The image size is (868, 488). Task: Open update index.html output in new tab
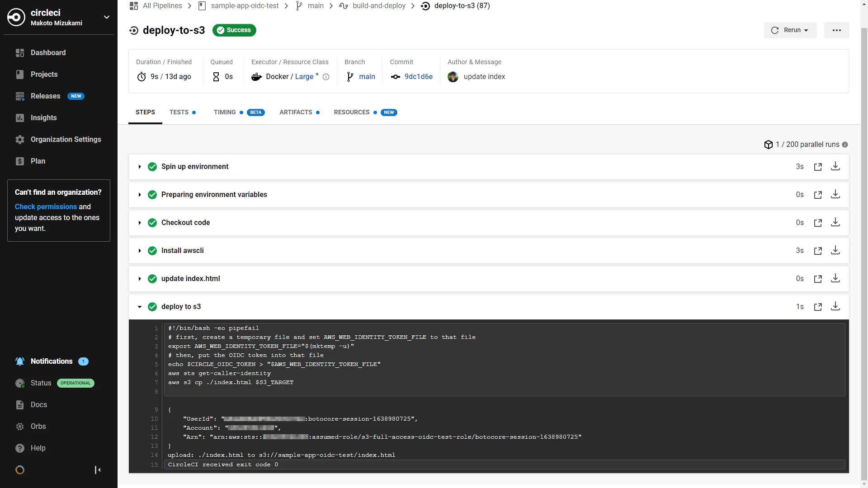click(818, 279)
